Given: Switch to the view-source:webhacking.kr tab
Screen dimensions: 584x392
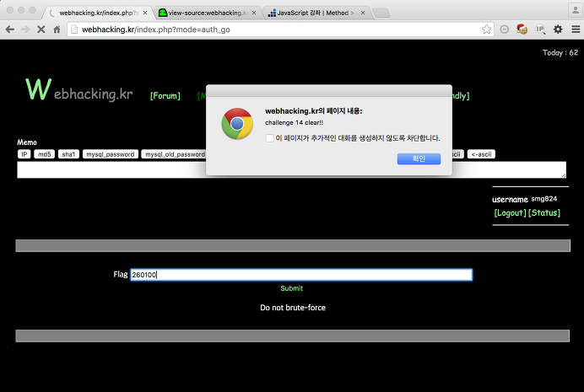Looking at the screenshot, I should click(208, 13).
